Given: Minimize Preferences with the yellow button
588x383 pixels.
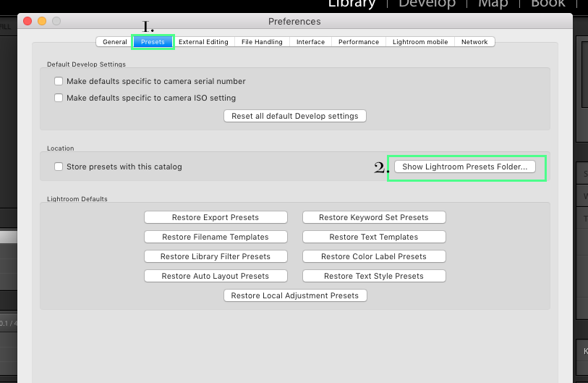Looking at the screenshot, I should pyautogui.click(x=42, y=21).
